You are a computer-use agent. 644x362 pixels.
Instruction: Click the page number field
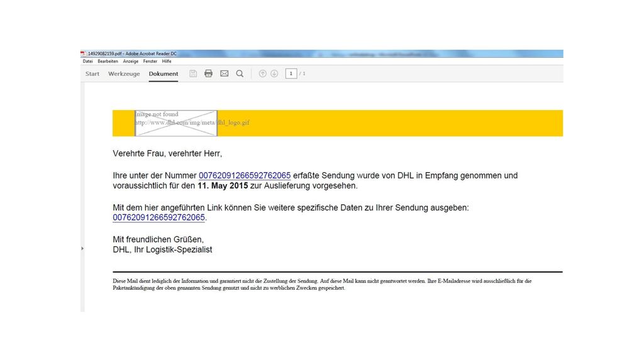pyautogui.click(x=291, y=74)
